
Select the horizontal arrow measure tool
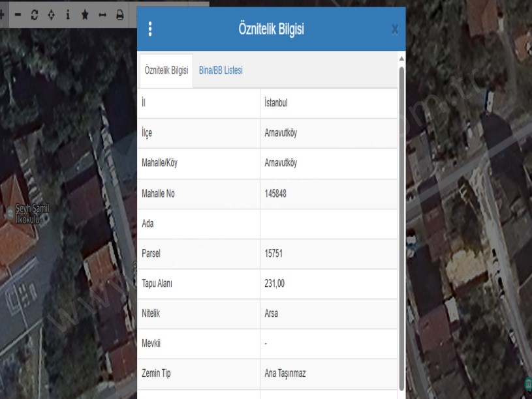[102, 14]
